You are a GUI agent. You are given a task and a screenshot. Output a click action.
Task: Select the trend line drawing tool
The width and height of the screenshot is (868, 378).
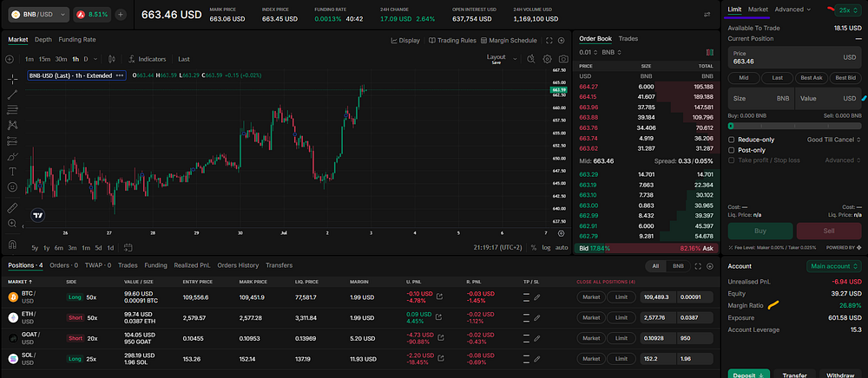[x=12, y=94]
